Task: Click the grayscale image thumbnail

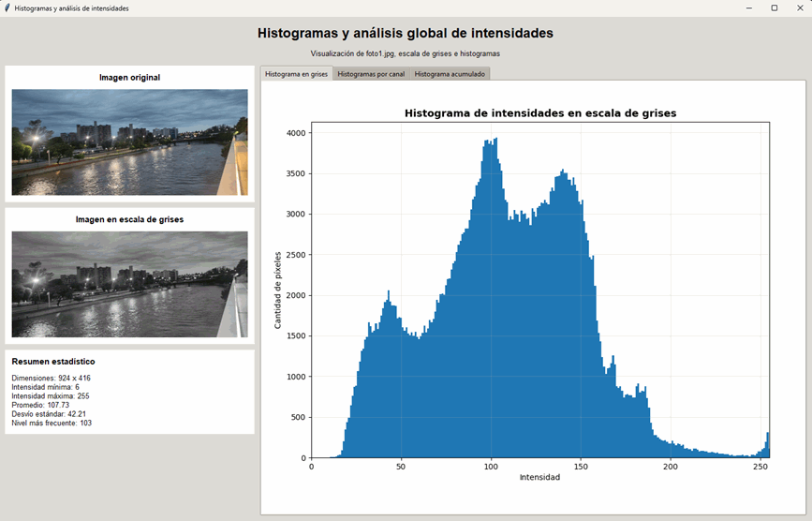Action: (x=129, y=284)
